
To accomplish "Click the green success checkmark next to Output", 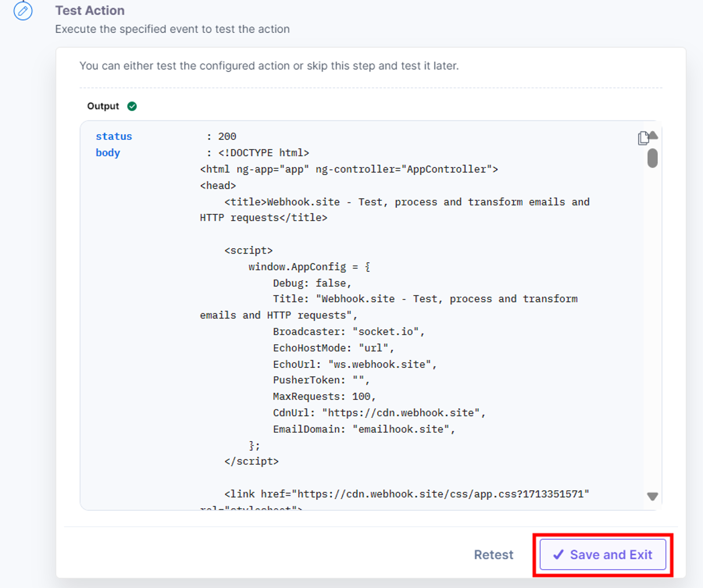I will pos(132,106).
